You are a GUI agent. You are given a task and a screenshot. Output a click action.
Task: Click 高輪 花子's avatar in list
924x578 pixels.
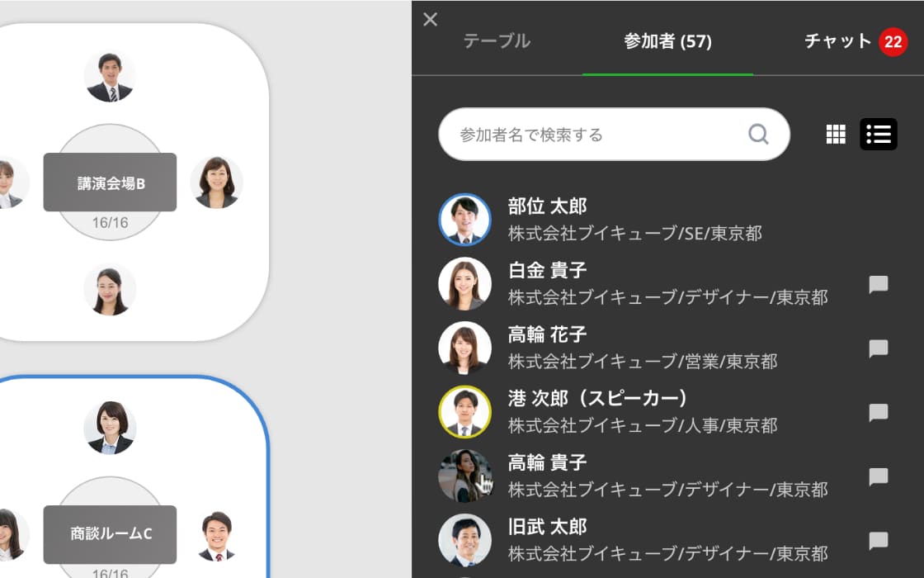(465, 348)
